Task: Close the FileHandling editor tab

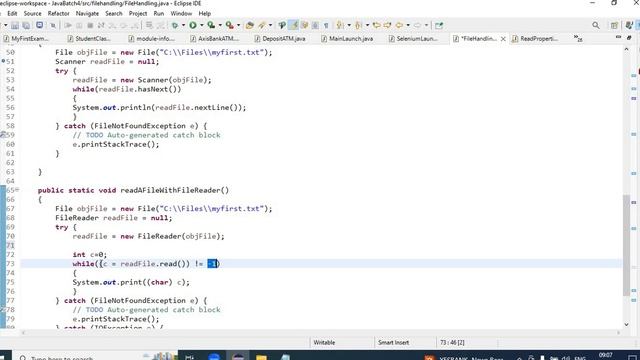Action: 503,39
